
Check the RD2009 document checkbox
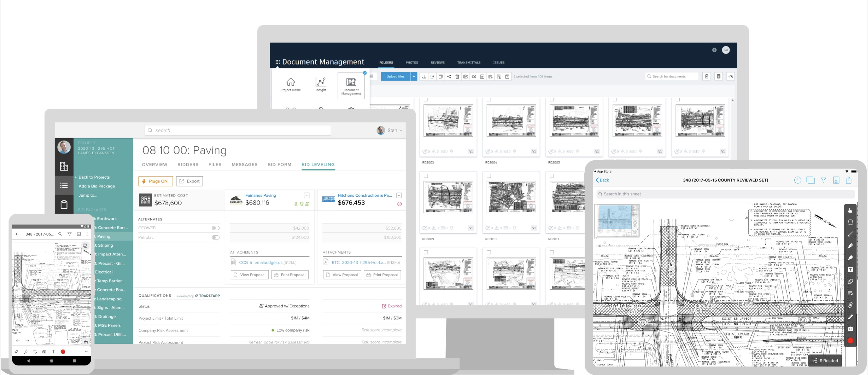[x=426, y=176]
